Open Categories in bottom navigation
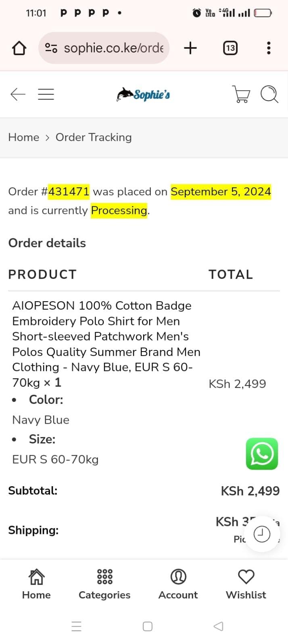 tap(104, 584)
